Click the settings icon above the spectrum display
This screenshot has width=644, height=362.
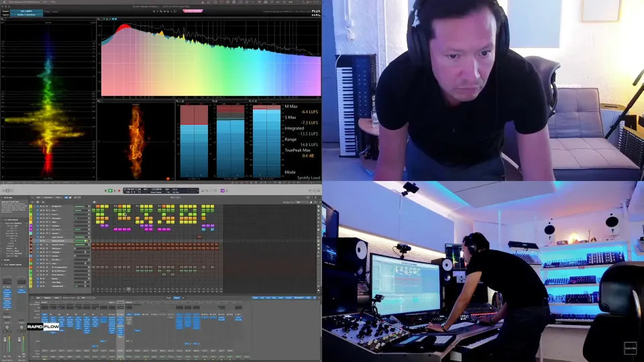coord(100,20)
